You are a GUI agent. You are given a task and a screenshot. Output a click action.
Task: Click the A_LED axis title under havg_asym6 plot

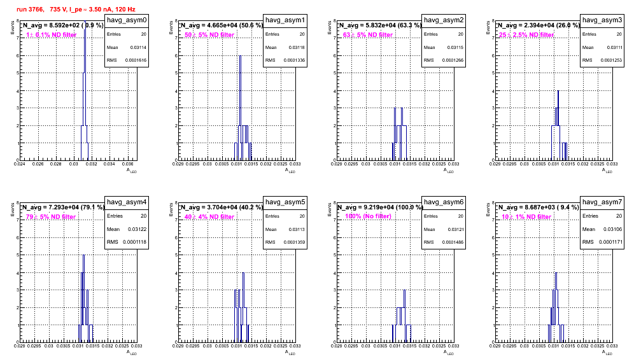click(449, 353)
